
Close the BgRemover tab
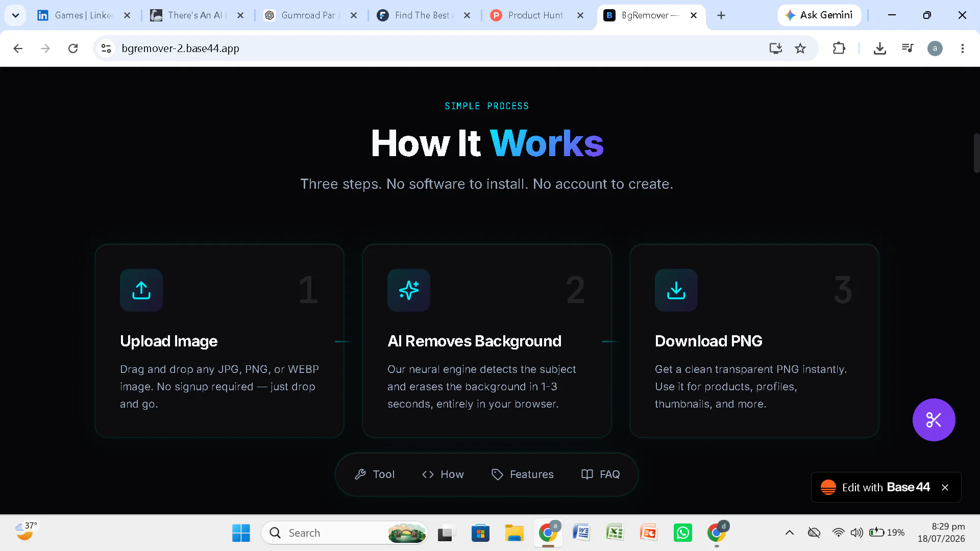point(694,15)
